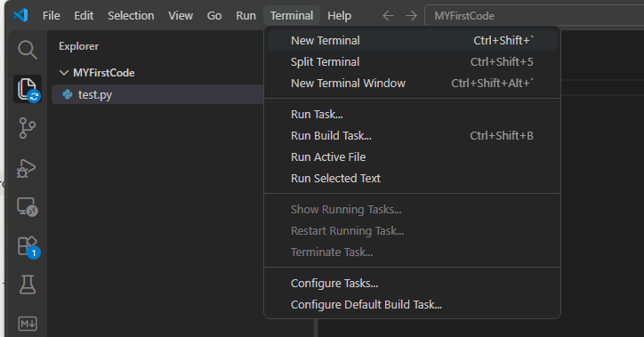Click the Explorer panel title

[x=78, y=46]
